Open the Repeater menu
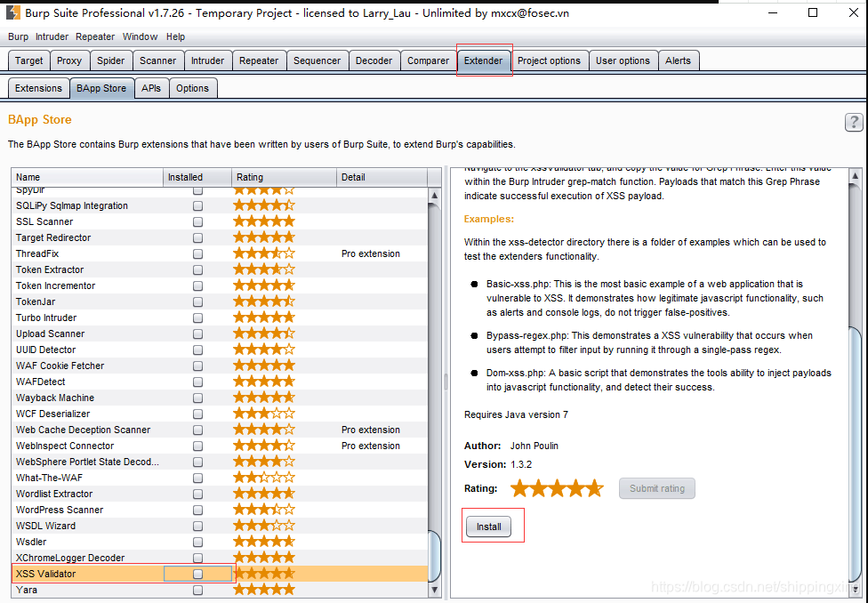The image size is (868, 603). tap(95, 36)
